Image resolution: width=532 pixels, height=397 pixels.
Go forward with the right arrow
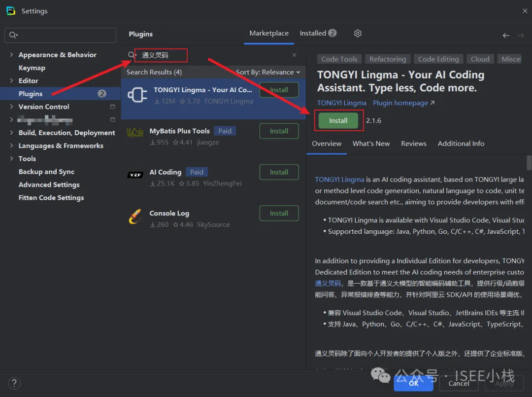[521, 36]
